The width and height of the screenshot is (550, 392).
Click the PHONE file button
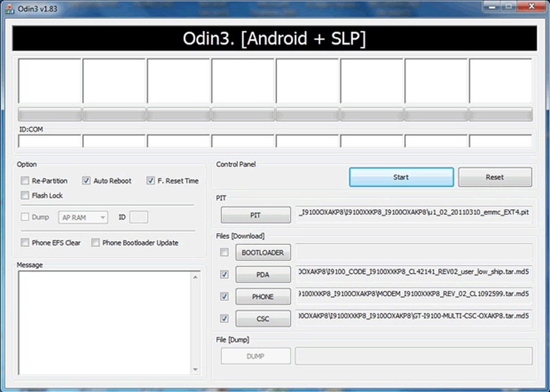tap(263, 296)
